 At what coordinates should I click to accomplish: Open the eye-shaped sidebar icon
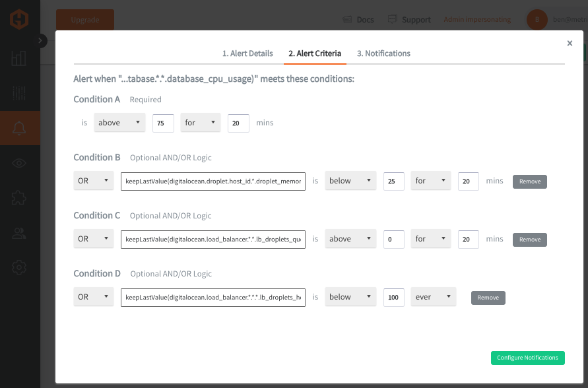point(19,163)
